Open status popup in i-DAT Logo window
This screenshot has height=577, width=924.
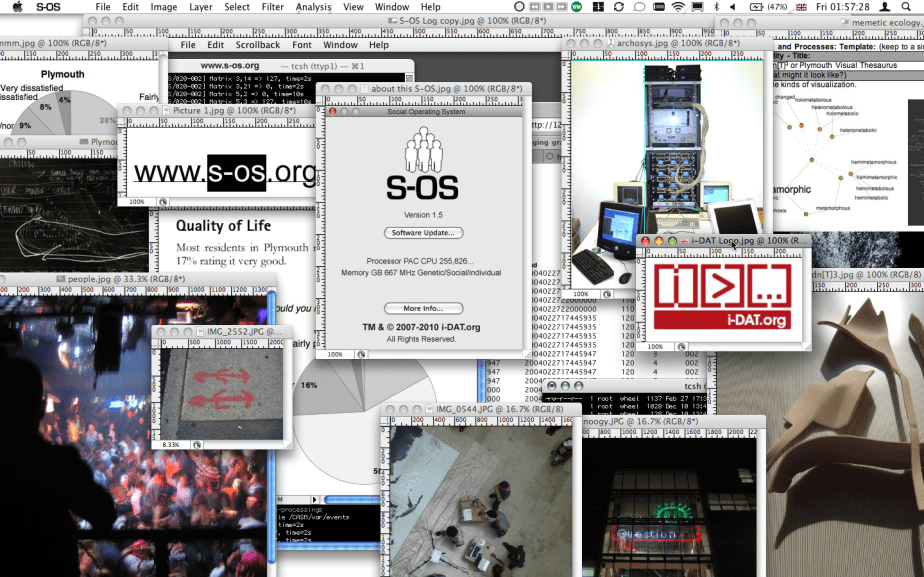click(x=681, y=346)
